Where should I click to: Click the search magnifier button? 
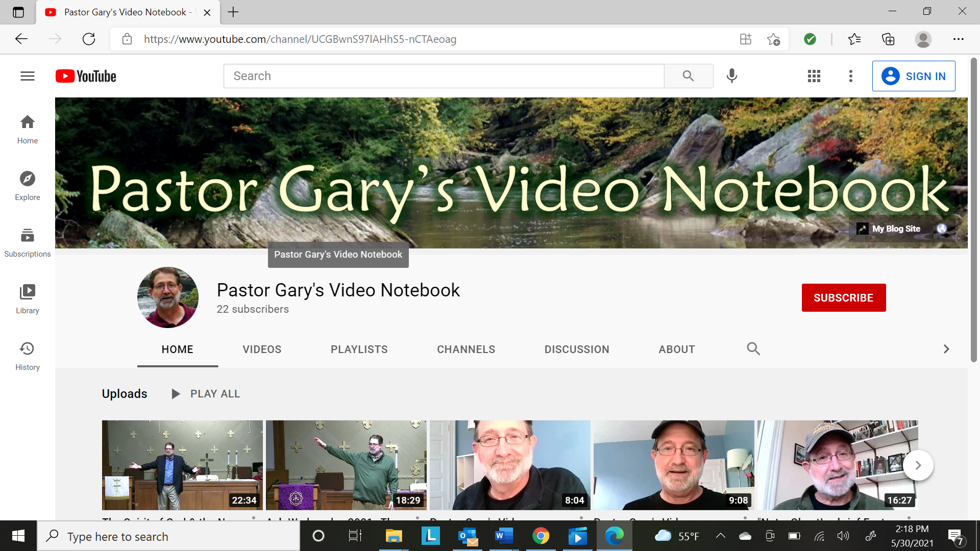point(688,76)
